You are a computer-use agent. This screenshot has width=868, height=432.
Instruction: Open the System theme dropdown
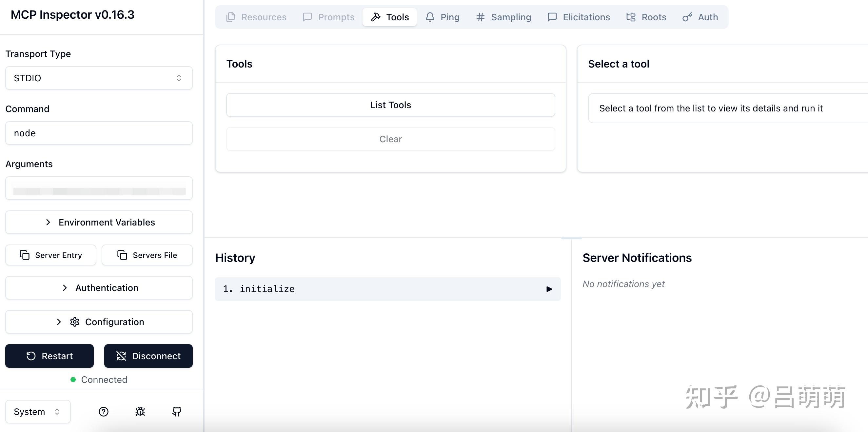pyautogui.click(x=38, y=411)
